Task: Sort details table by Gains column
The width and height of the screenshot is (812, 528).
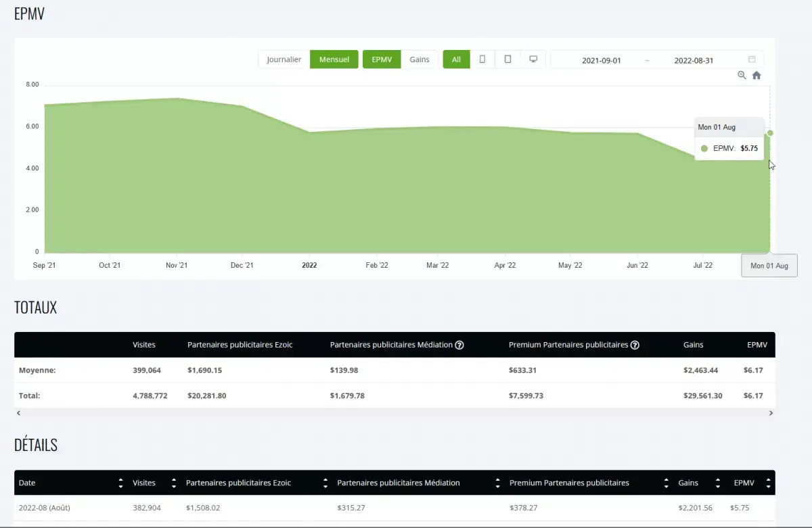Action: 717,483
